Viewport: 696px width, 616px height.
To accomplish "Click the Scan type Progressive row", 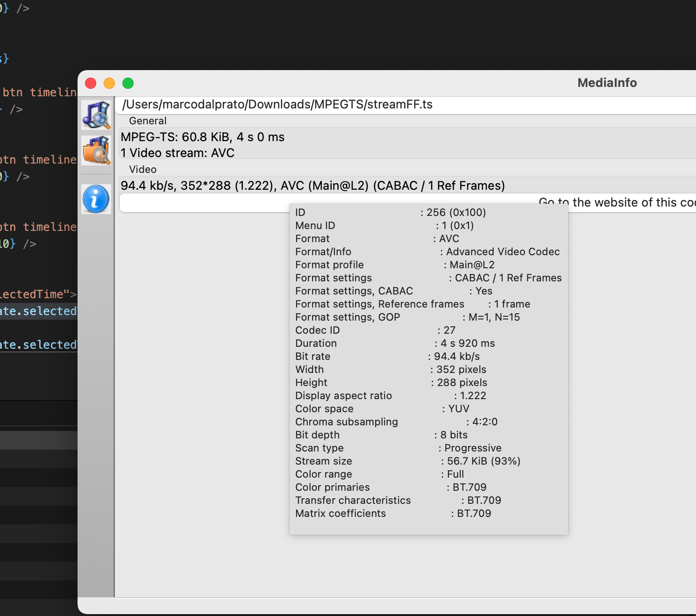I will pyautogui.click(x=398, y=448).
